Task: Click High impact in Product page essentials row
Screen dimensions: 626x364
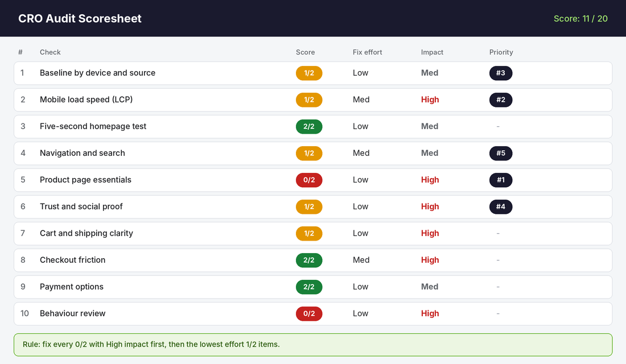Action: 430,180
